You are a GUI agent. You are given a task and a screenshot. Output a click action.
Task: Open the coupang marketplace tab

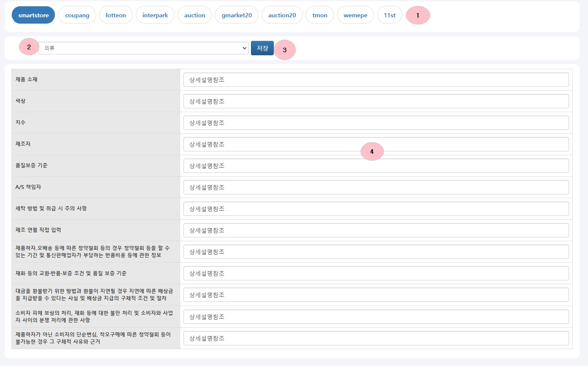coord(77,15)
